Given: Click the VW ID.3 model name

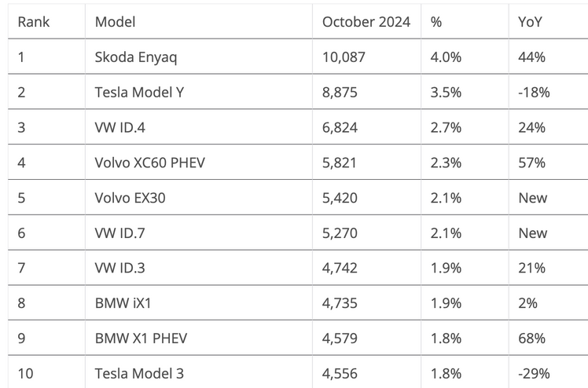Looking at the screenshot, I should pyautogui.click(x=119, y=268).
